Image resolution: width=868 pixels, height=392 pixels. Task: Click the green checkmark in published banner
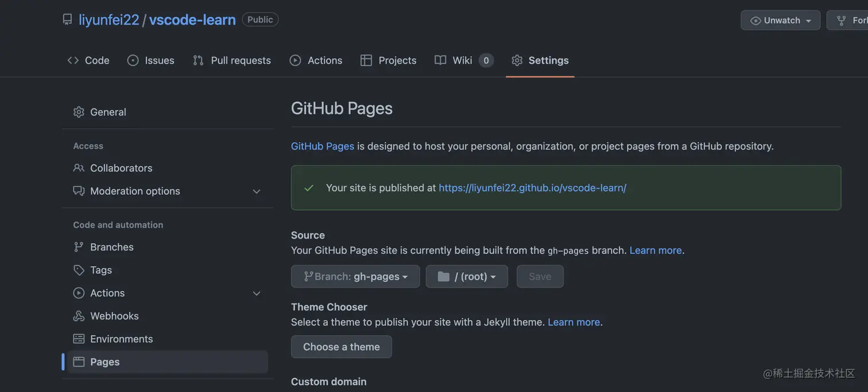point(309,188)
